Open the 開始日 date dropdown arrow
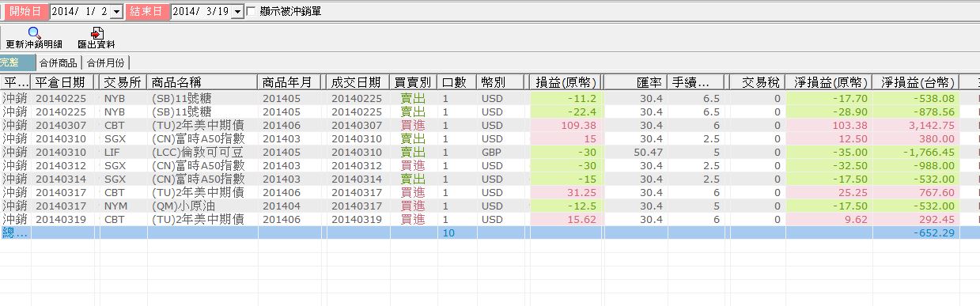The width and height of the screenshot is (980, 306). 117,12
